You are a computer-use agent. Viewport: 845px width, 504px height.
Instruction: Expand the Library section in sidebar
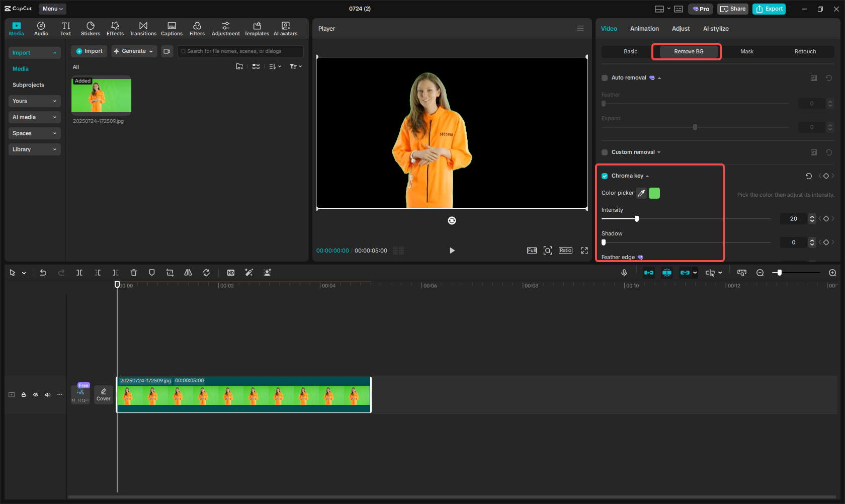(34, 149)
